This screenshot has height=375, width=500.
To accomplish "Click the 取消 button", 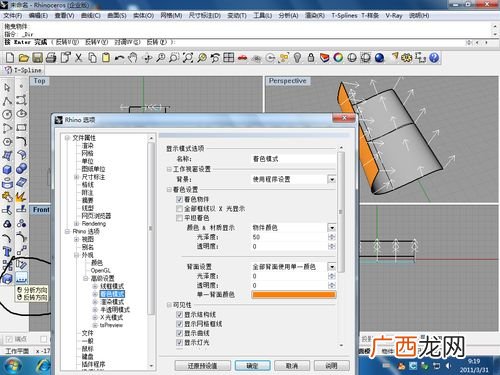I will [292, 366].
